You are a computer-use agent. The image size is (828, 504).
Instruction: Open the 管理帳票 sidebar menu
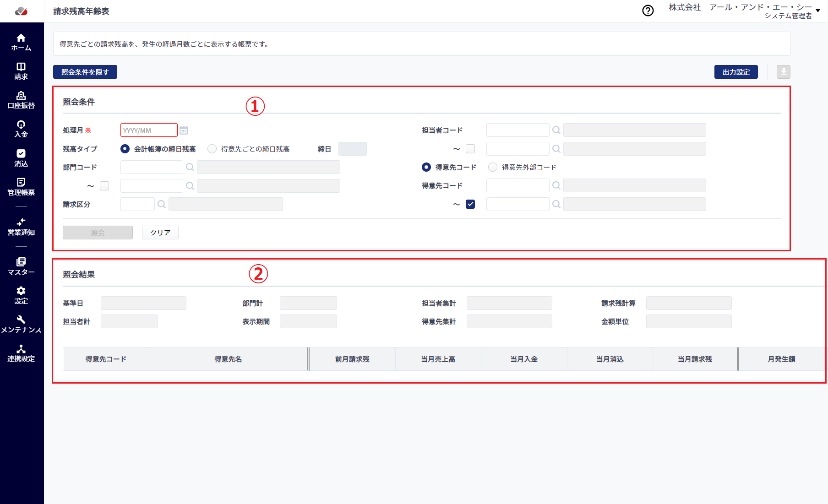click(21, 187)
